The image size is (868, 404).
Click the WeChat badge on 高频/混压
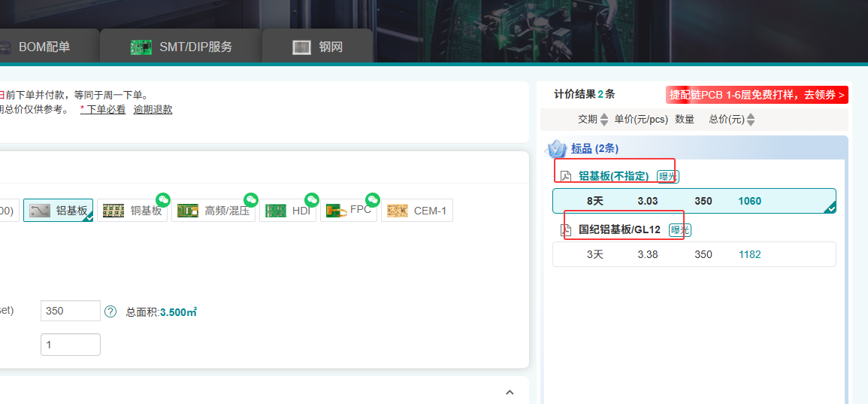click(251, 199)
